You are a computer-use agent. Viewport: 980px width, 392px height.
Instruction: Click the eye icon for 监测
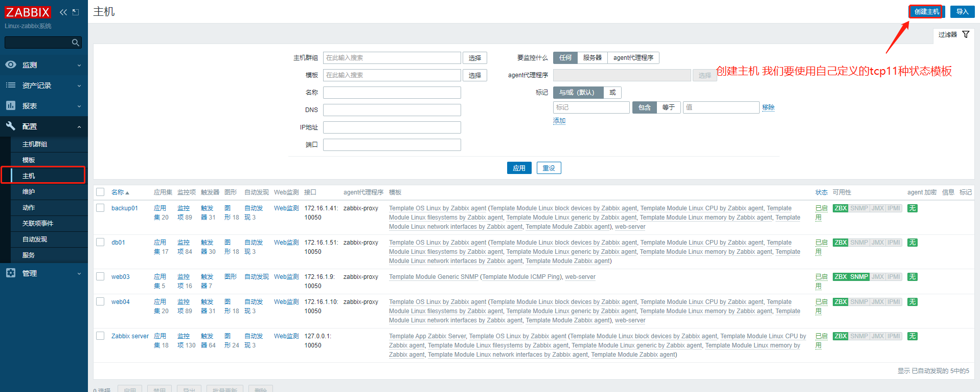(11, 65)
